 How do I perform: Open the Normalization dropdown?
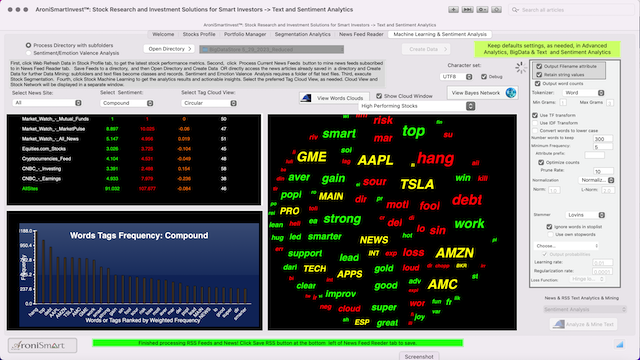pos(596,180)
